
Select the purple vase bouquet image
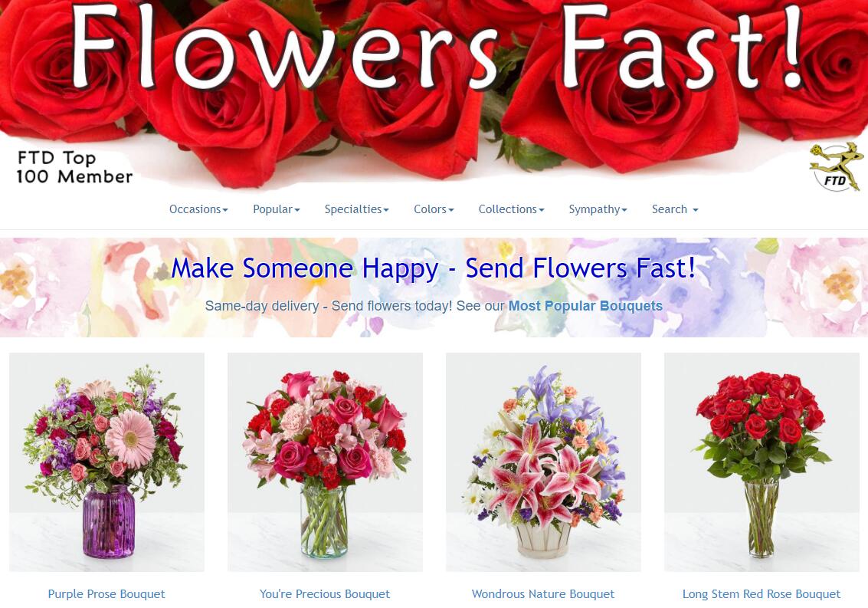coord(106,462)
